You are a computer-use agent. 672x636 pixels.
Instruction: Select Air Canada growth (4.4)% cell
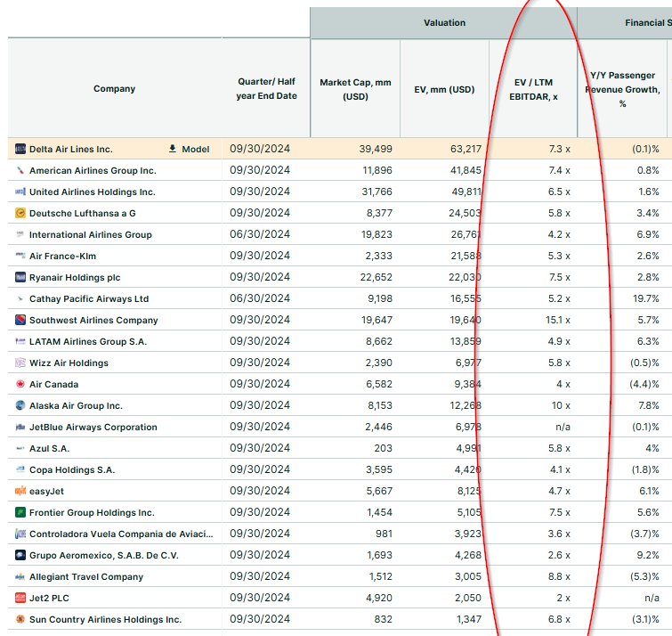[644, 384]
